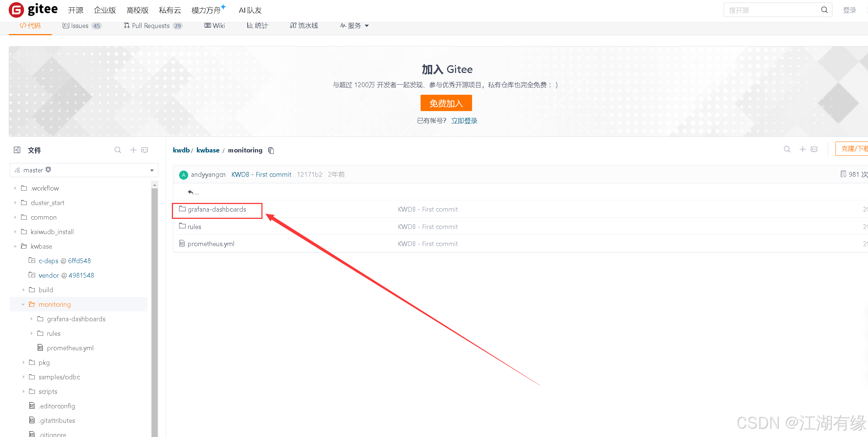Screen dimensions: 868x437
Task: Click kwdb in the breadcrumb
Action: 181,150
